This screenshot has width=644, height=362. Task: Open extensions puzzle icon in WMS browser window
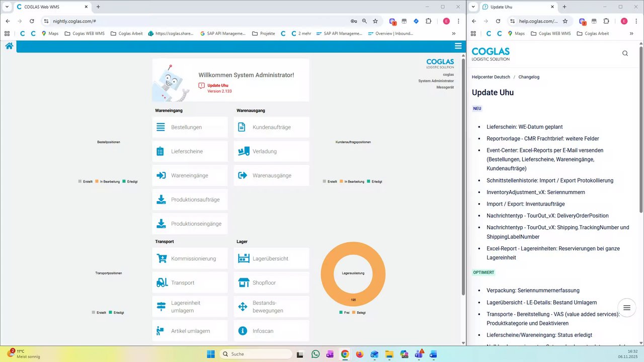pos(429,21)
